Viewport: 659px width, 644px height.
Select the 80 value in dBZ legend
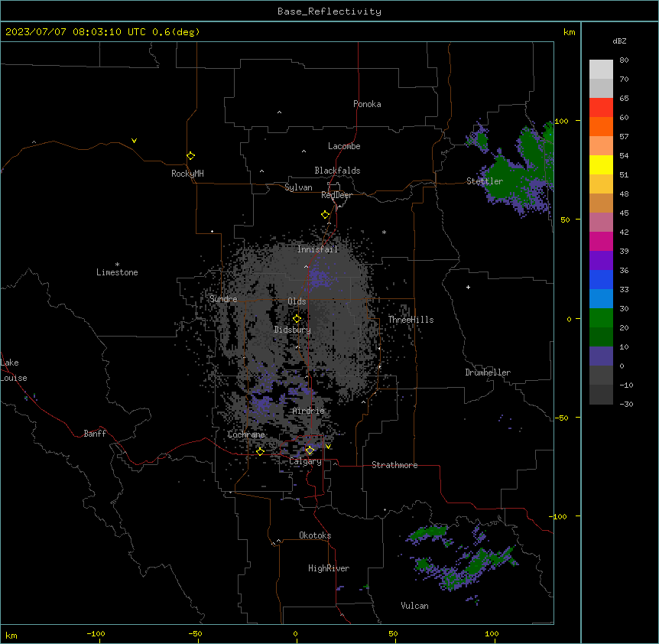point(624,60)
